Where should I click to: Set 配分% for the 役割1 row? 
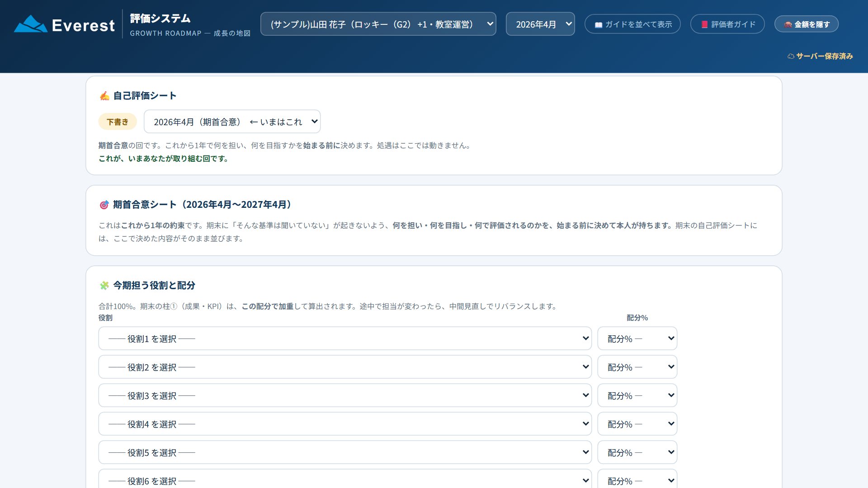point(637,338)
